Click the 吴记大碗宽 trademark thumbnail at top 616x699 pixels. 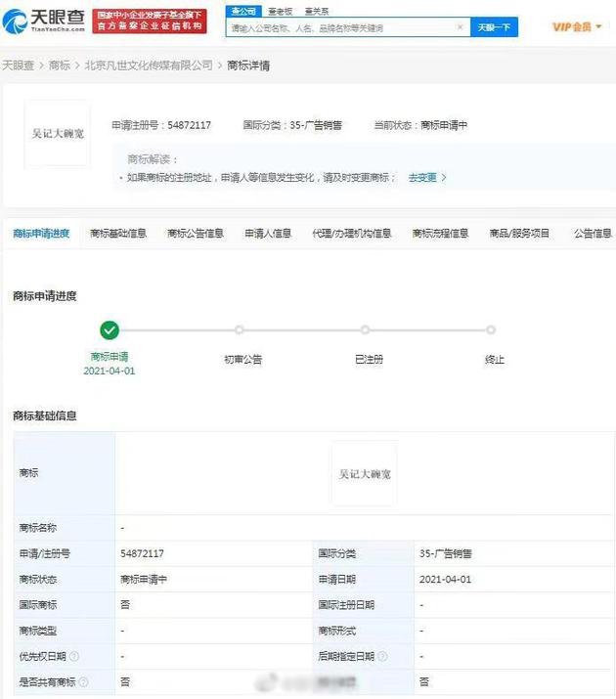(x=58, y=133)
